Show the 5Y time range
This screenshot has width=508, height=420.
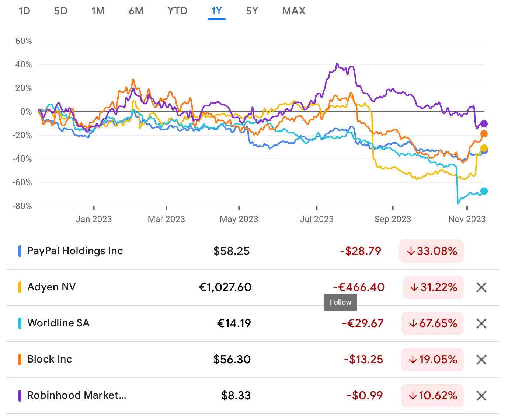[x=252, y=11]
